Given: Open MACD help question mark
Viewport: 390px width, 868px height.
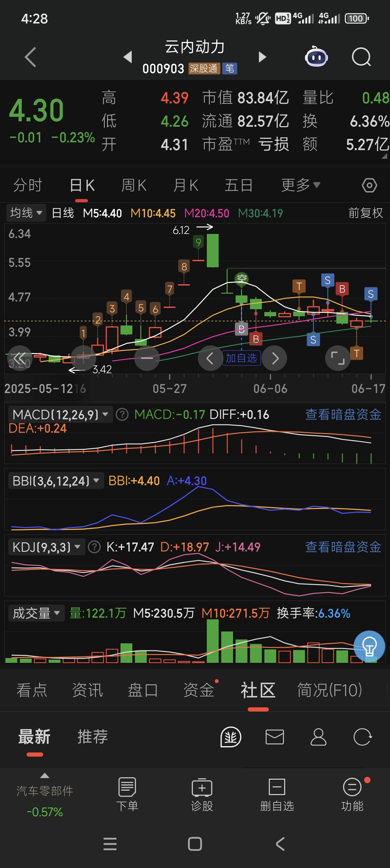Looking at the screenshot, I should 122,414.
